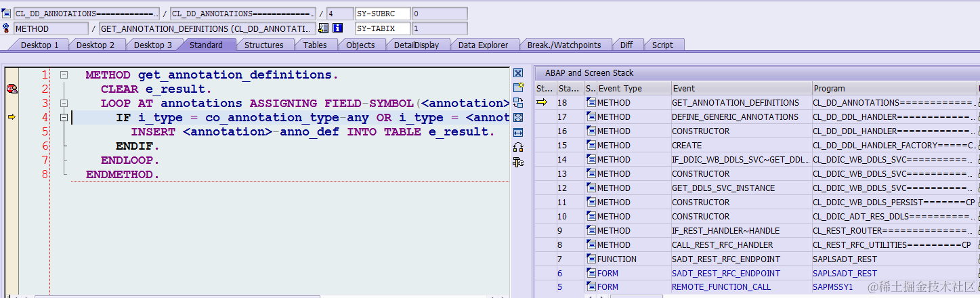
Task: Click the line number field showing 4
Action: (339, 14)
